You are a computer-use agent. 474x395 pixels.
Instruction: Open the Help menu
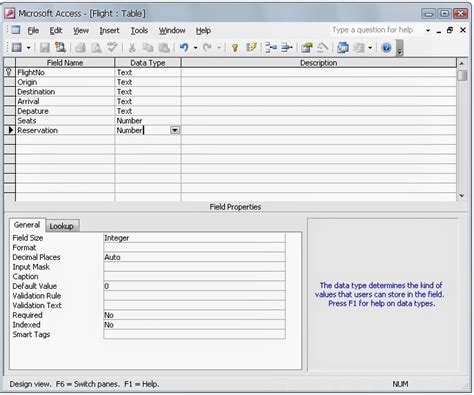[x=203, y=31]
